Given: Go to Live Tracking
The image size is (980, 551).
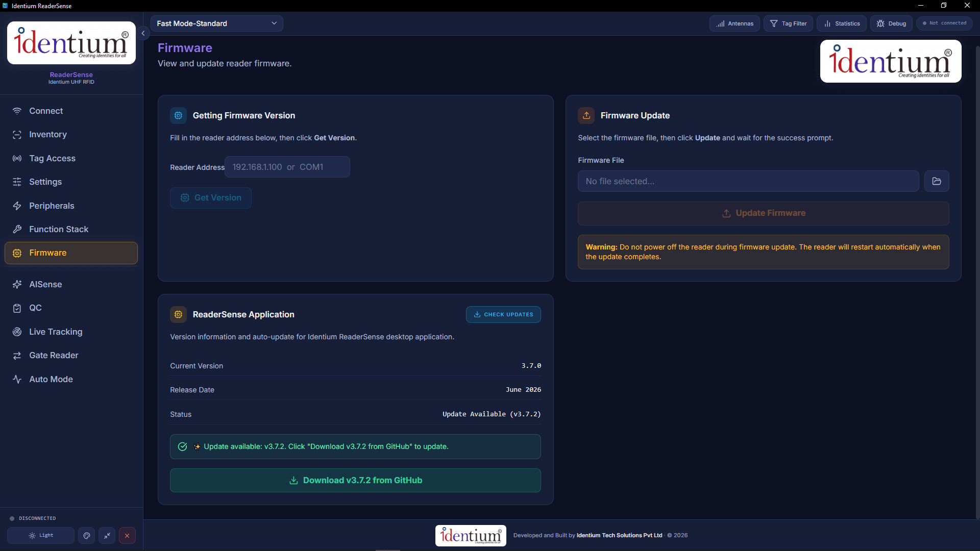Looking at the screenshot, I should [x=71, y=332].
